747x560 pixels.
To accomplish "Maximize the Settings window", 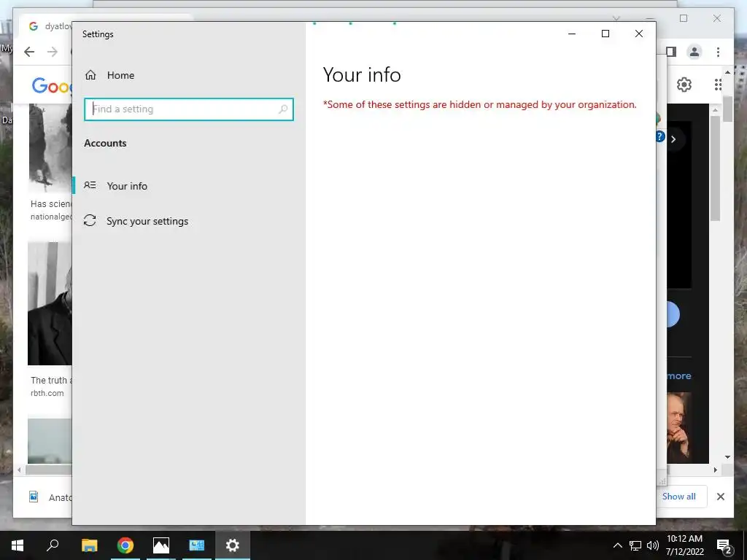I will click(x=605, y=34).
